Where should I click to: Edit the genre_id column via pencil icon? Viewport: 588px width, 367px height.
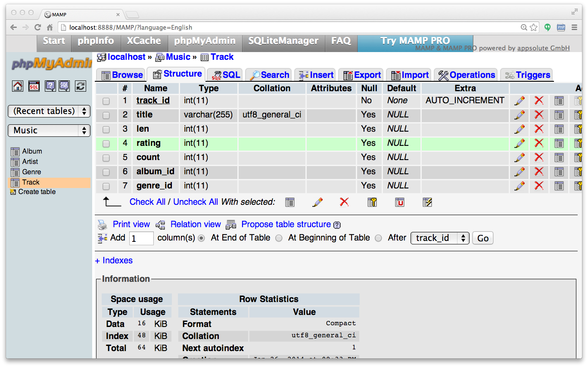(x=520, y=186)
